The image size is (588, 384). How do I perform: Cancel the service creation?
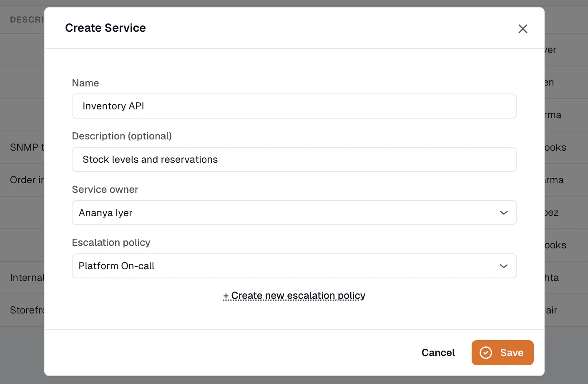click(438, 353)
